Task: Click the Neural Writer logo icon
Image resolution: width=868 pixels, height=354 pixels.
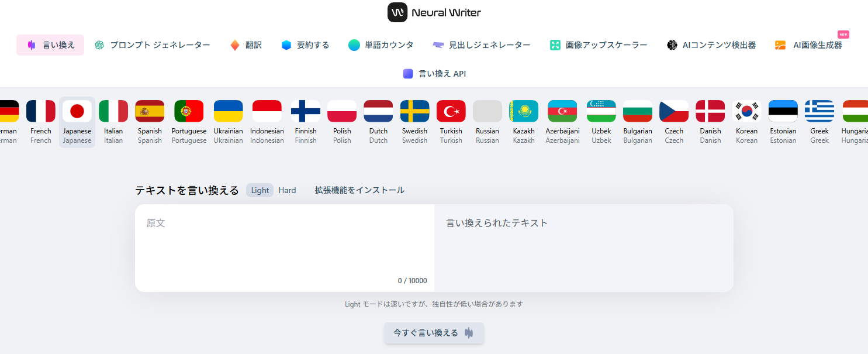Action: tap(397, 12)
